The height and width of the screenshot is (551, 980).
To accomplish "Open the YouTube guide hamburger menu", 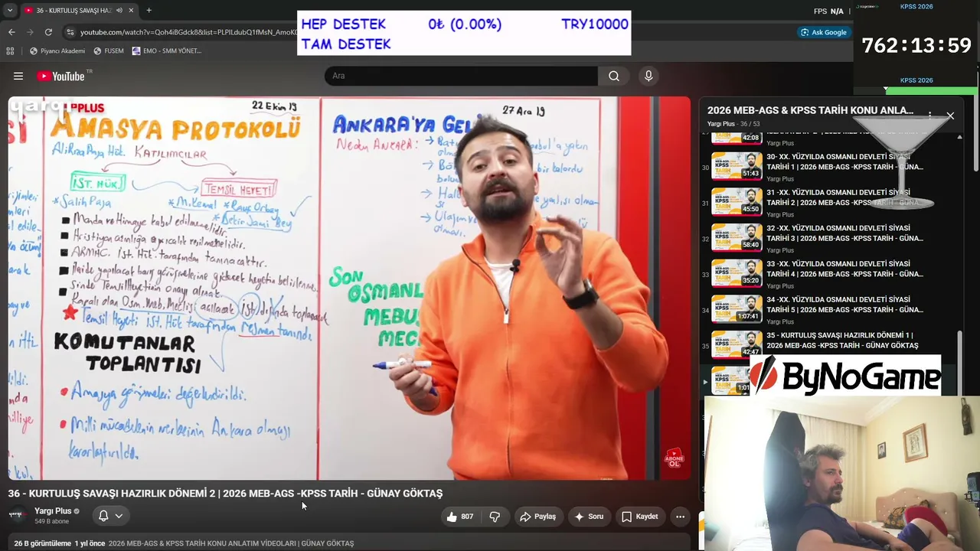I will (x=18, y=76).
